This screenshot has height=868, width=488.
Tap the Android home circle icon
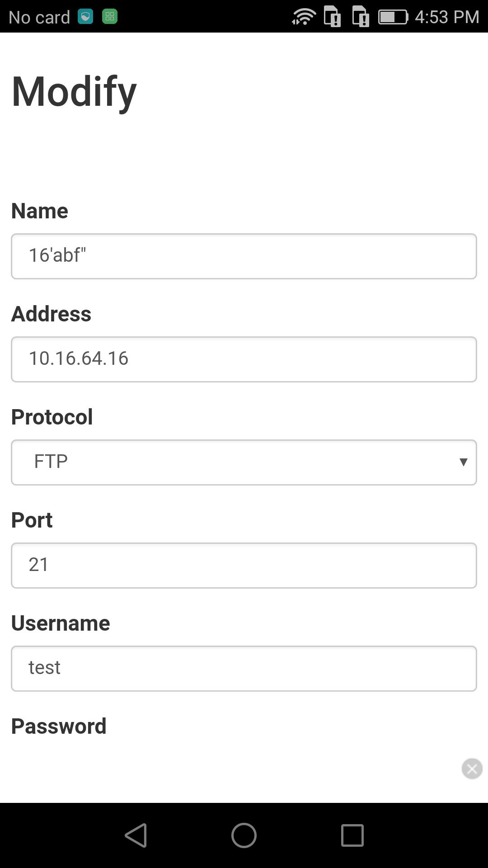click(x=244, y=835)
